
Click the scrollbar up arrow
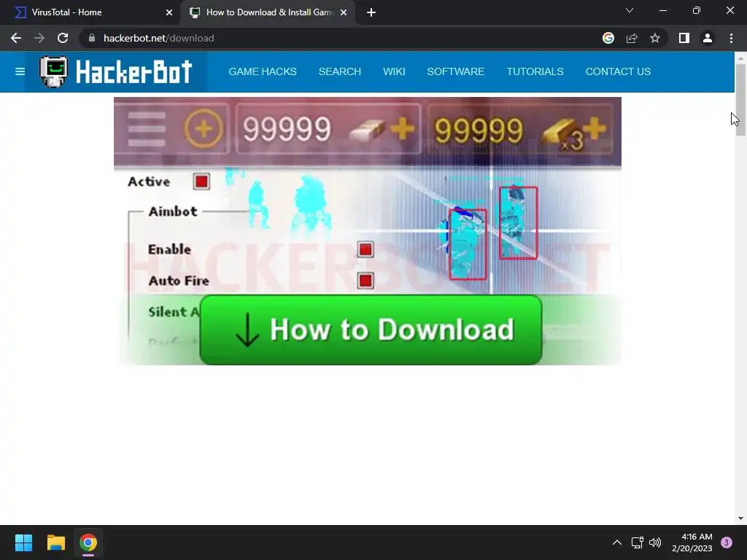point(740,58)
